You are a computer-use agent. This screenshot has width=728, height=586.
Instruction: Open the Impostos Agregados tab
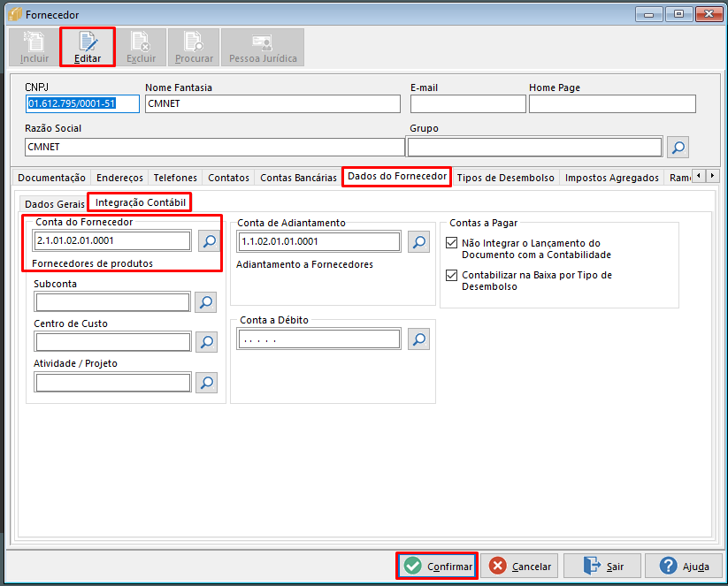pyautogui.click(x=611, y=178)
